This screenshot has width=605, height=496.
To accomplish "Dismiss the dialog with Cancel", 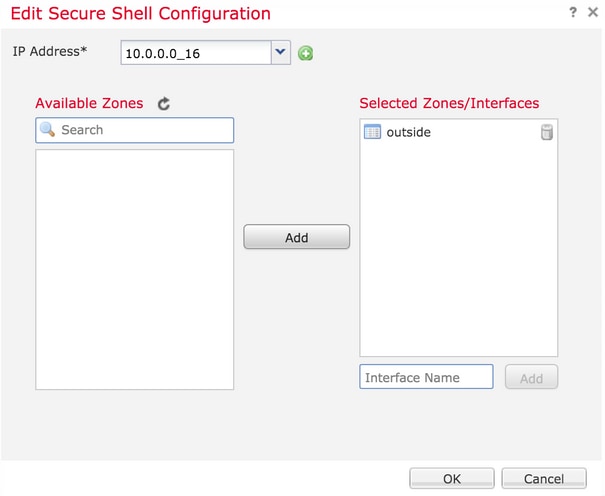I will pos(544,478).
